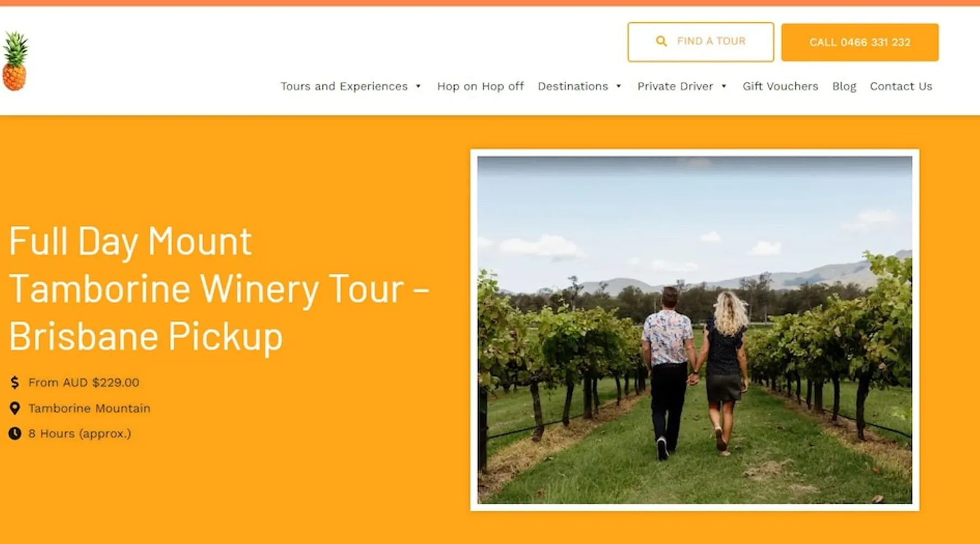Click the From AUD $229.00 price text
The width and height of the screenshot is (980, 544).
point(84,382)
